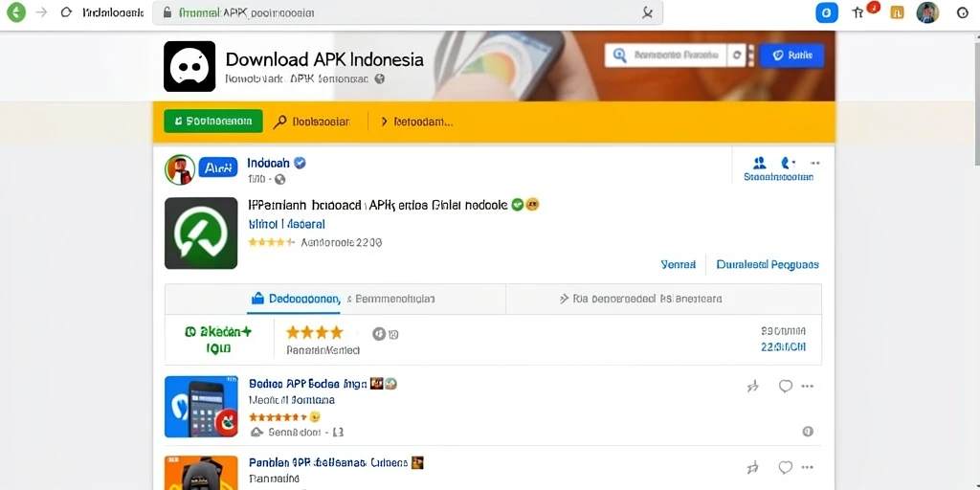980x490 pixels.
Task: Click the yellow emoji after the post title
Action: pos(532,205)
